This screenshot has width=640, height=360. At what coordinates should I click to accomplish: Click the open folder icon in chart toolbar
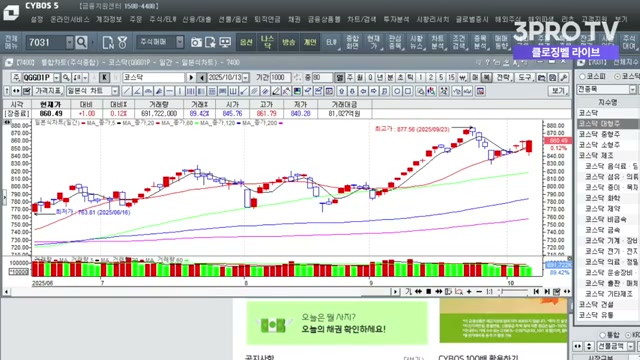pyautogui.click(x=541, y=77)
